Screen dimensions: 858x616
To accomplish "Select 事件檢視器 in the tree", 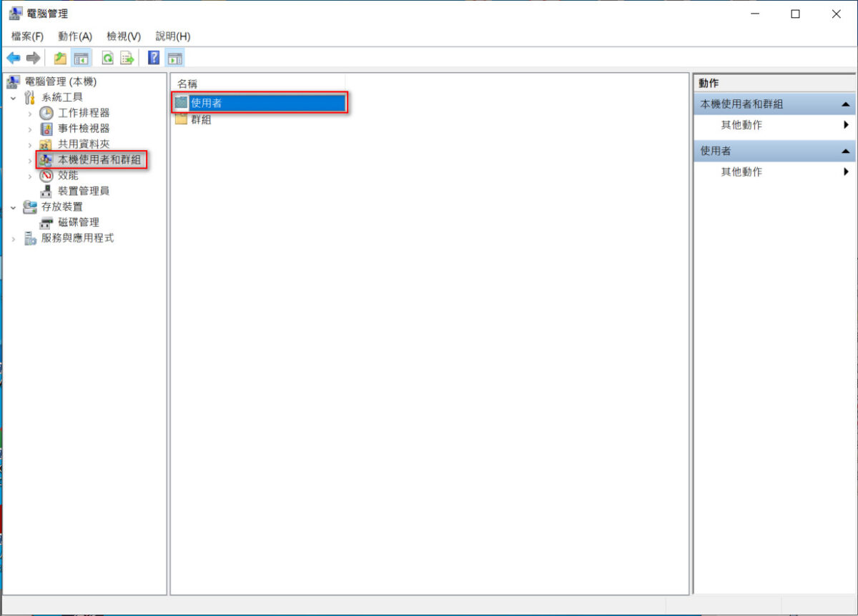I will click(x=84, y=129).
